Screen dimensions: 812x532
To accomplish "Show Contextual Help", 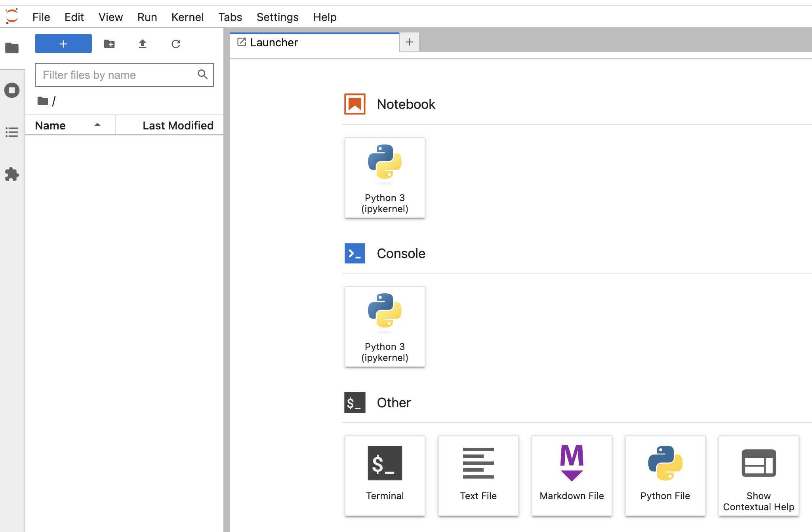I will coord(759,475).
